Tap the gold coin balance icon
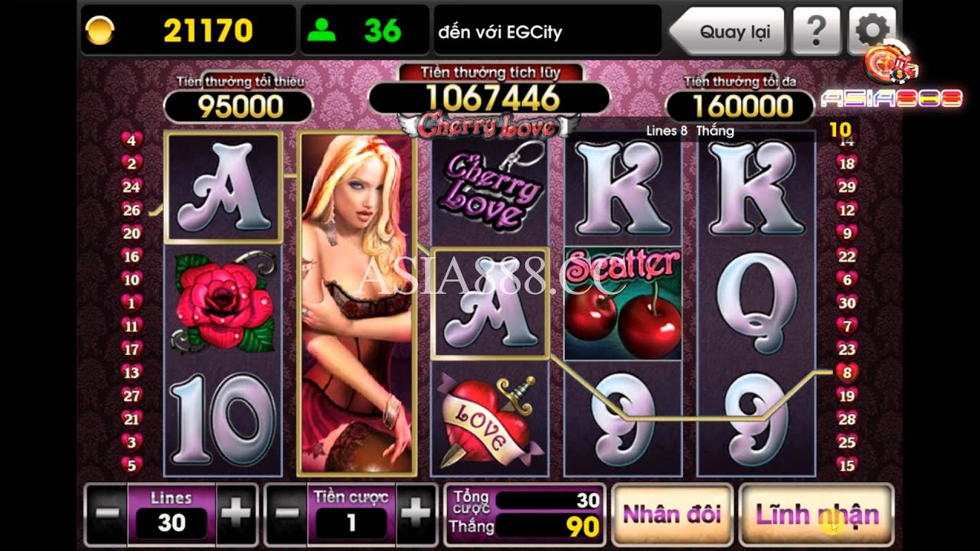 tap(100, 31)
